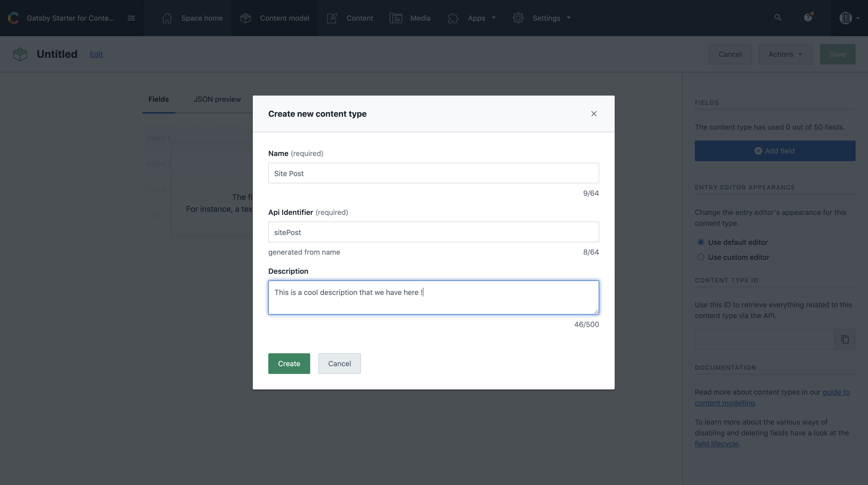Click the Save button

pos(837,54)
